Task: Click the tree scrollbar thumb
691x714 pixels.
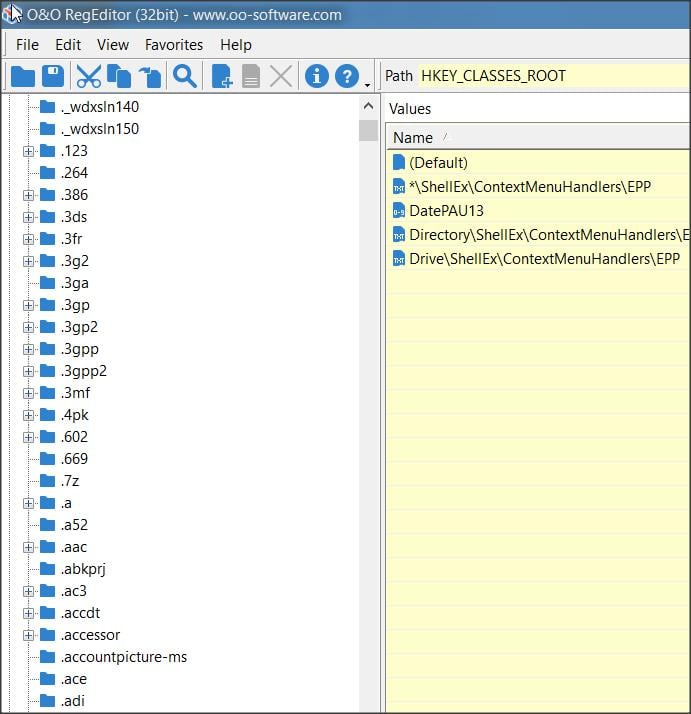Action: click(x=368, y=131)
